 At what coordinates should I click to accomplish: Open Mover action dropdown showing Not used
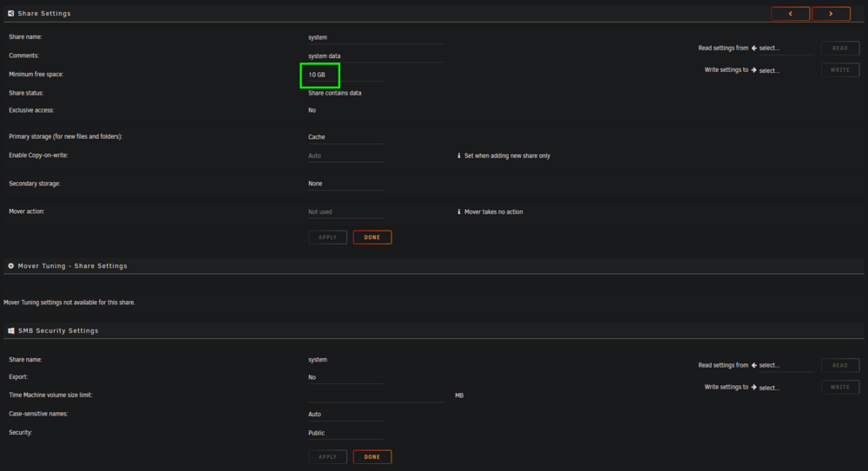coord(345,212)
